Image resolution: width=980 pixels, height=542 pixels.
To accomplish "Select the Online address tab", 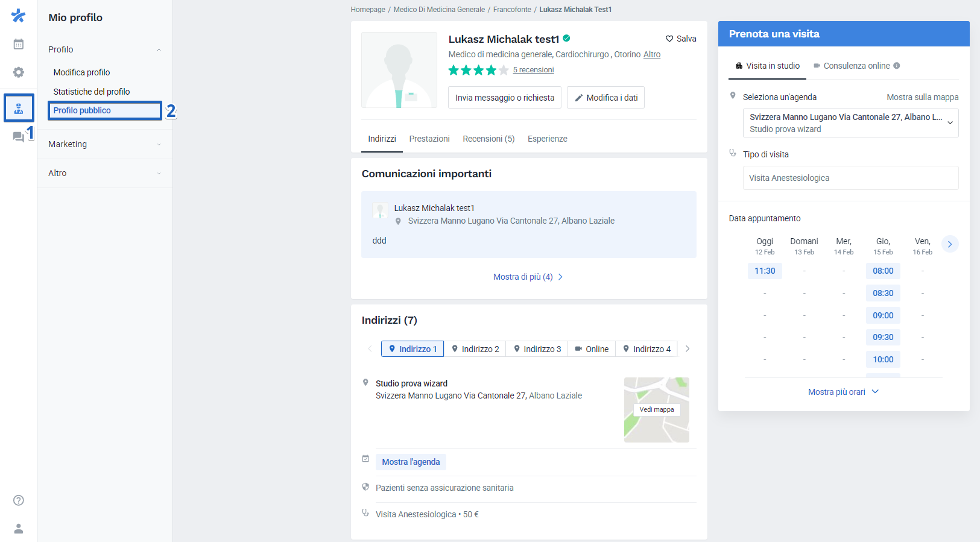I will point(592,348).
